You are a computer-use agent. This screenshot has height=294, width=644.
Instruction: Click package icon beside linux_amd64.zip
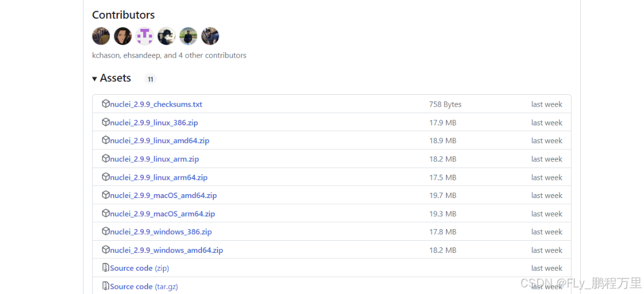pyautogui.click(x=105, y=140)
